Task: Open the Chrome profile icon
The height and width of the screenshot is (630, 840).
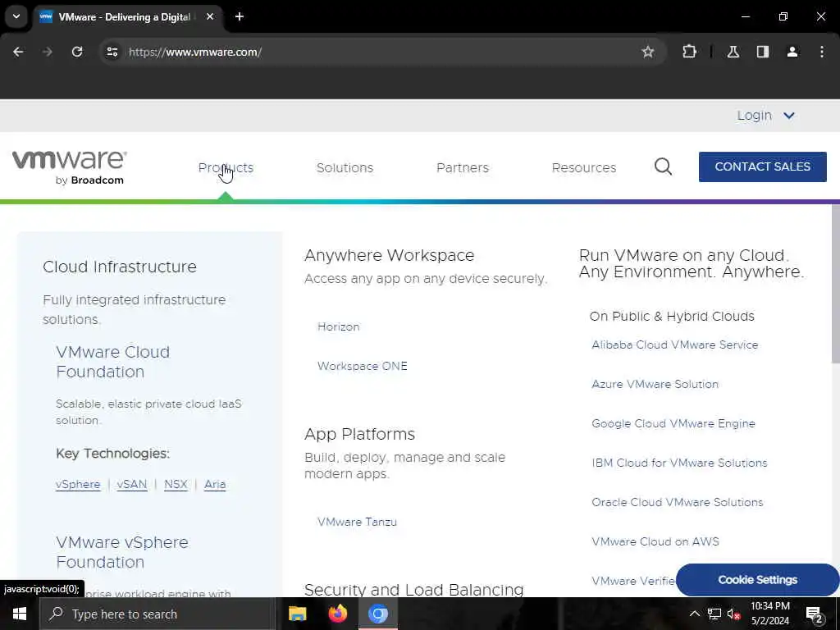Action: pos(792,52)
